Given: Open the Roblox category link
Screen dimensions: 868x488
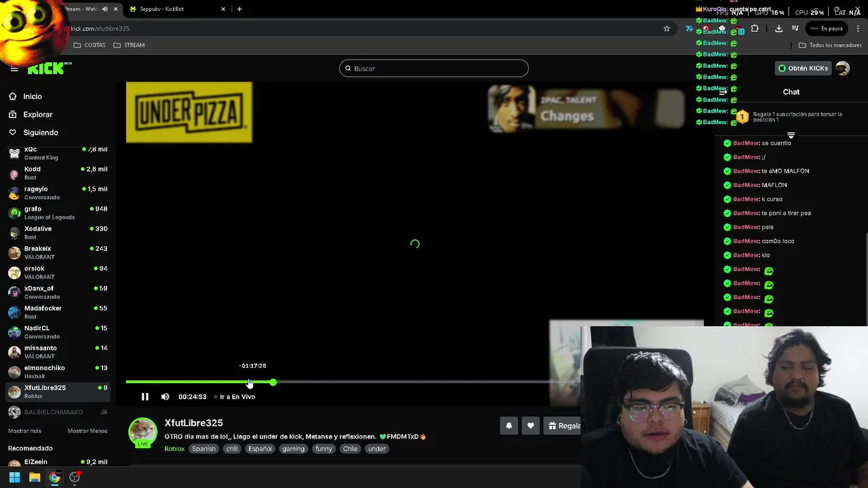Looking at the screenshot, I should point(174,449).
